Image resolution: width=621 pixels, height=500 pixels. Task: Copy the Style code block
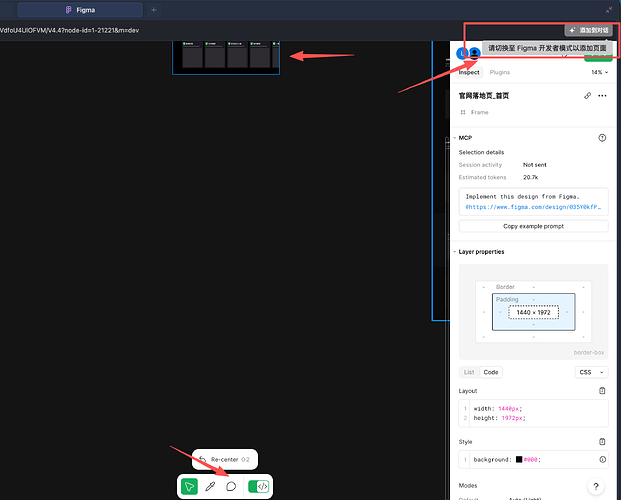[x=602, y=441]
